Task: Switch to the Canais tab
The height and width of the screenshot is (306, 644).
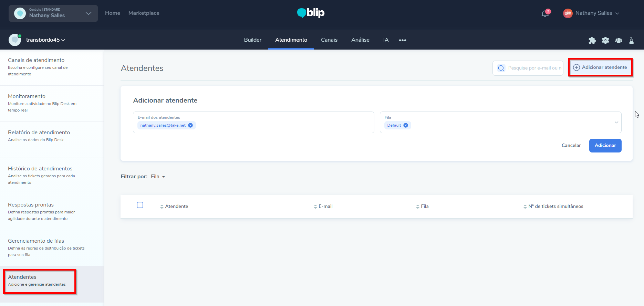Action: coord(329,40)
